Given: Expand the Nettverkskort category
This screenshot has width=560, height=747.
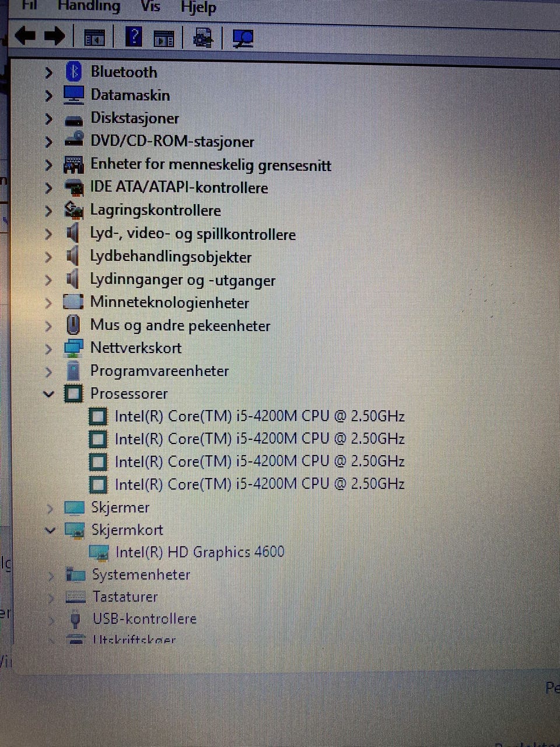Looking at the screenshot, I should click(49, 349).
